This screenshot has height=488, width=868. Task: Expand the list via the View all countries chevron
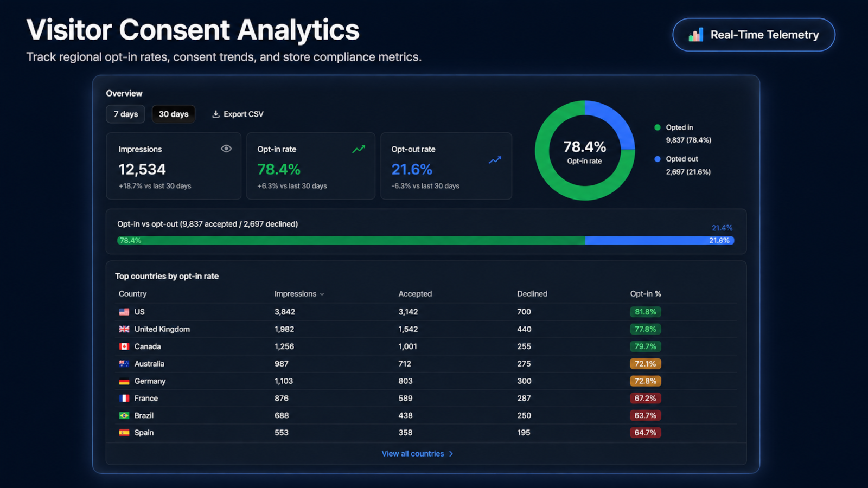(x=451, y=454)
